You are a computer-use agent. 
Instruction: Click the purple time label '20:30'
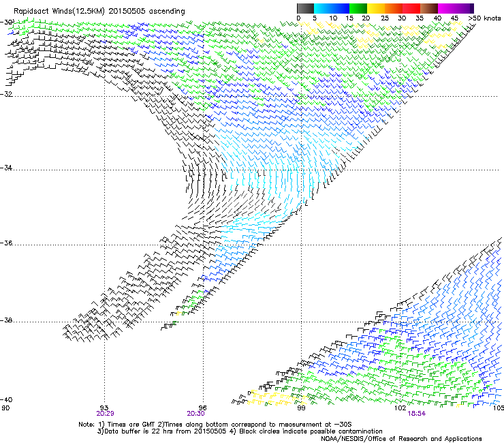point(195,414)
